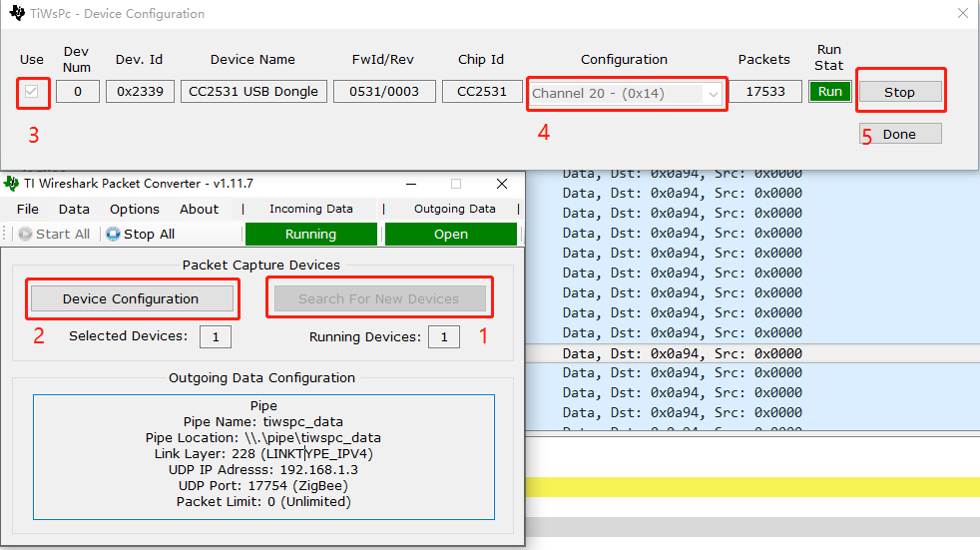Click the green Running incoming data indicator

311,234
